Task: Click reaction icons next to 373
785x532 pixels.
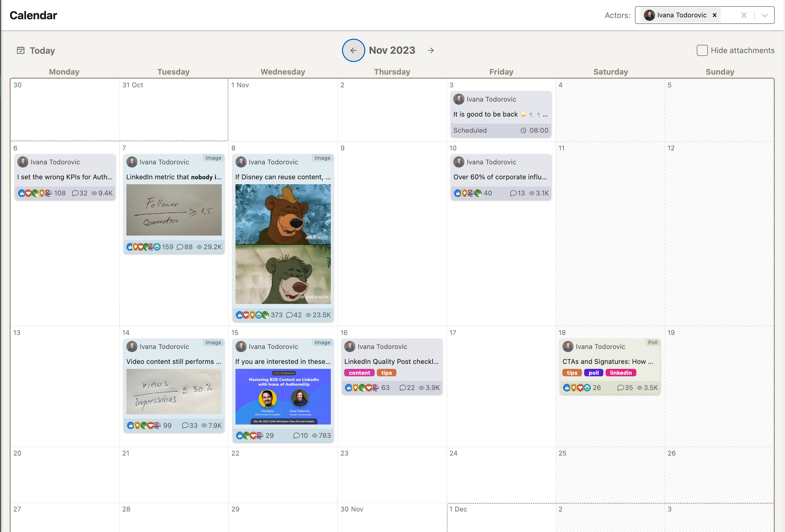Action: click(x=252, y=315)
